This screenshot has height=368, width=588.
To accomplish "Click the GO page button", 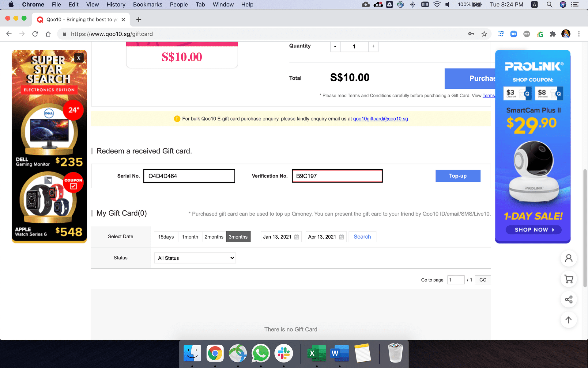I will point(483,280).
